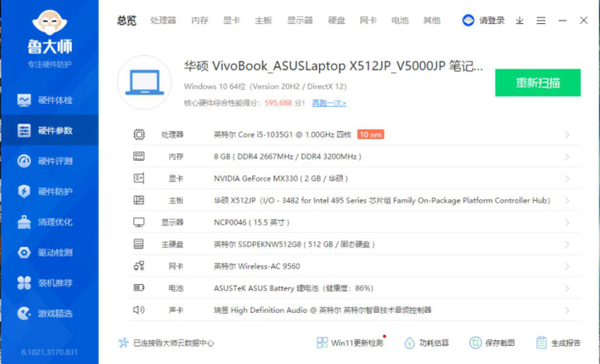Expand the 主硬盘 row chevron
The height and width of the screenshot is (364, 600).
[567, 245]
